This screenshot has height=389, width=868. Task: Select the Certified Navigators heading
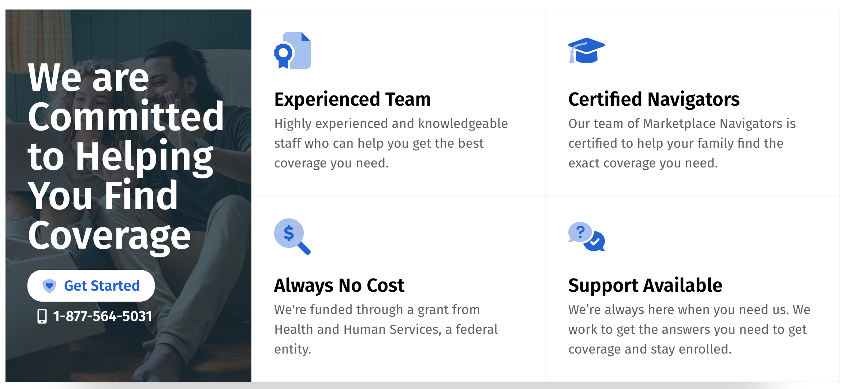pyautogui.click(x=654, y=99)
